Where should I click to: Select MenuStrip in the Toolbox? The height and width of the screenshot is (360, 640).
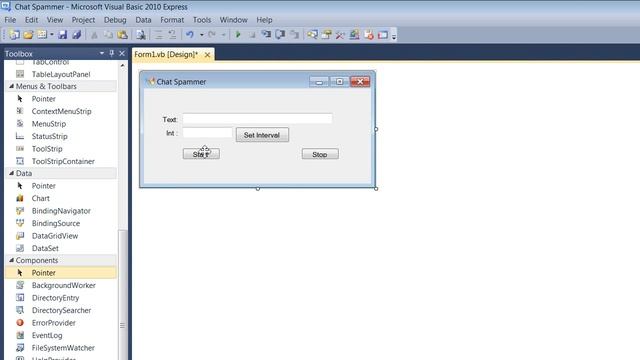[61, 124]
